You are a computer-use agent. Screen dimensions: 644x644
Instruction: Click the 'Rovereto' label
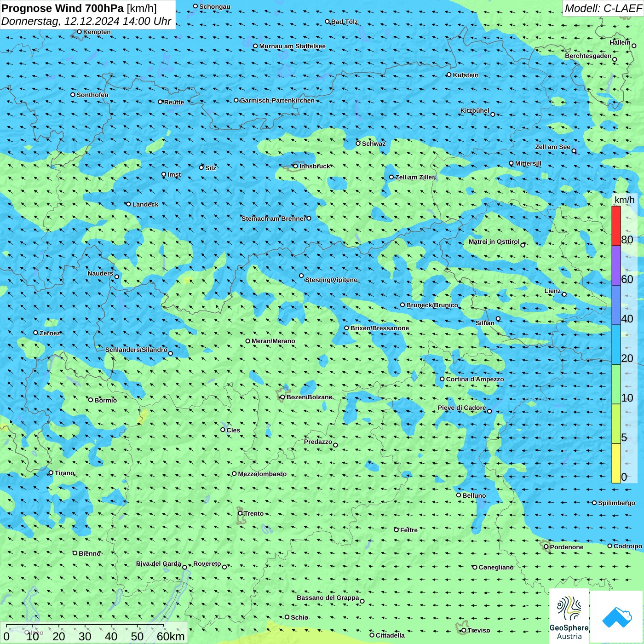coord(207,563)
